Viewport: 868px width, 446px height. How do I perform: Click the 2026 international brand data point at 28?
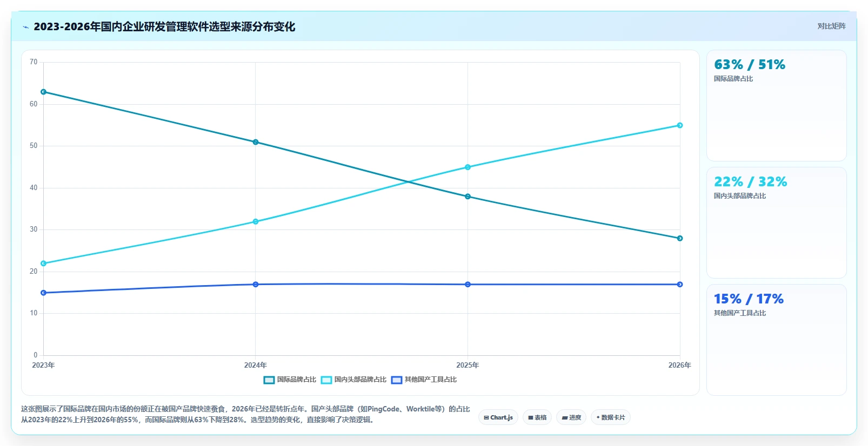coord(680,238)
